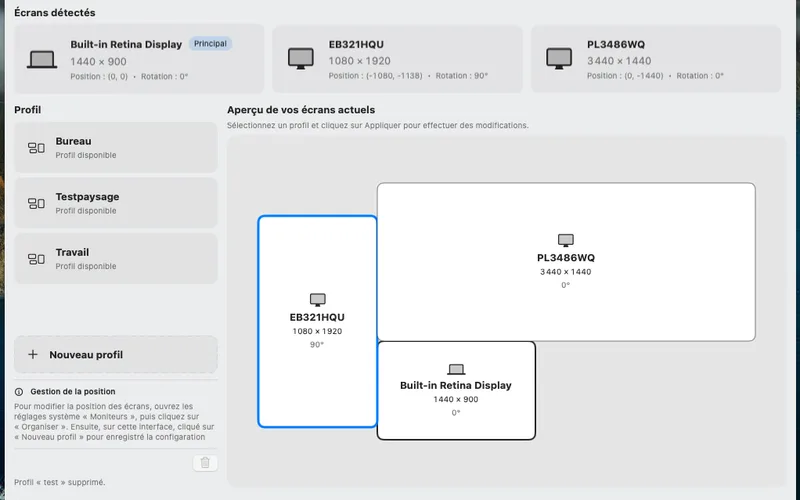Click 'Aperçu de vos écrans actuels' heading

coord(301,110)
